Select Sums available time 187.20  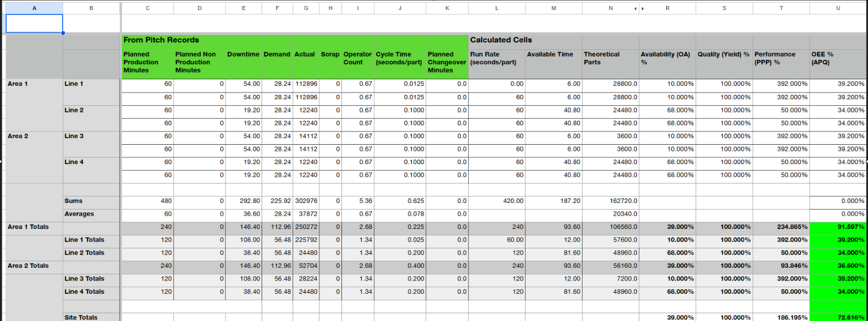click(x=553, y=201)
